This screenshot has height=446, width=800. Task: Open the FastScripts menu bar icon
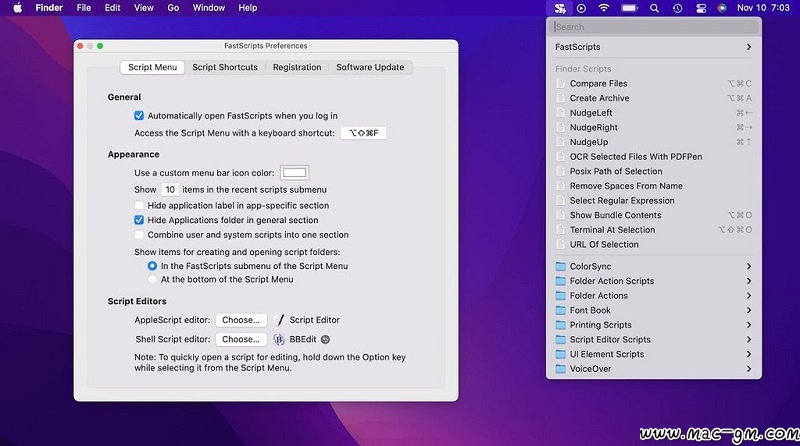(560, 8)
